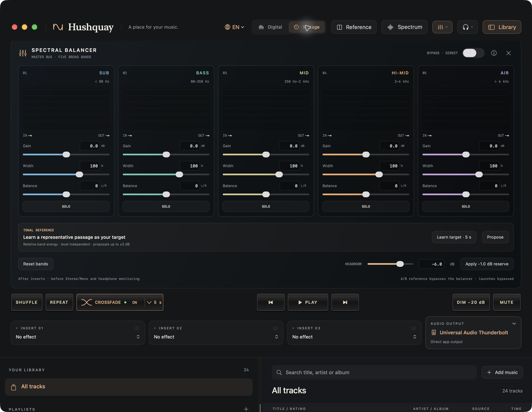Click the Headroom slider
The height and width of the screenshot is (412, 532).
pos(390,264)
